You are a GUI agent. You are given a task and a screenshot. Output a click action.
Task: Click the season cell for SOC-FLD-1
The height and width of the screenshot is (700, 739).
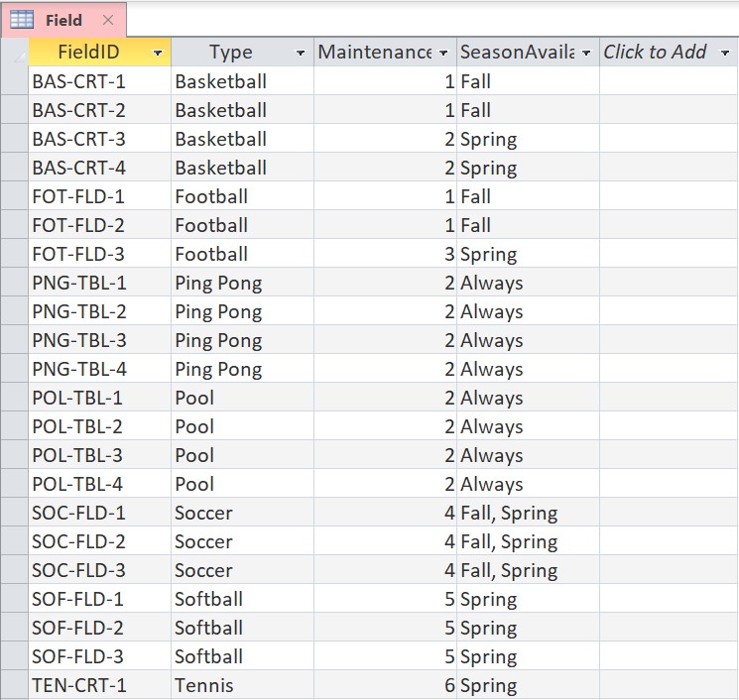(528, 512)
